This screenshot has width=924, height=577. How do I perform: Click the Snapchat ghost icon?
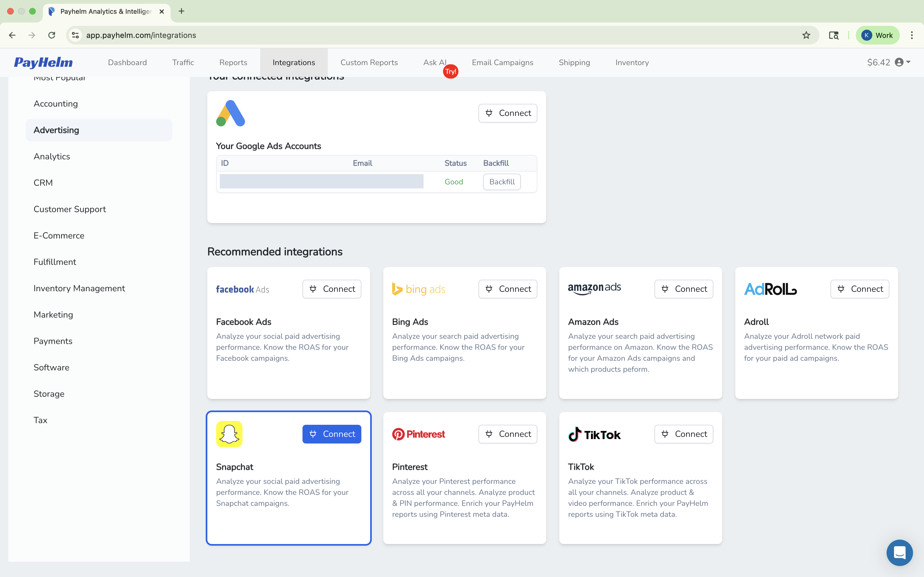(x=229, y=434)
